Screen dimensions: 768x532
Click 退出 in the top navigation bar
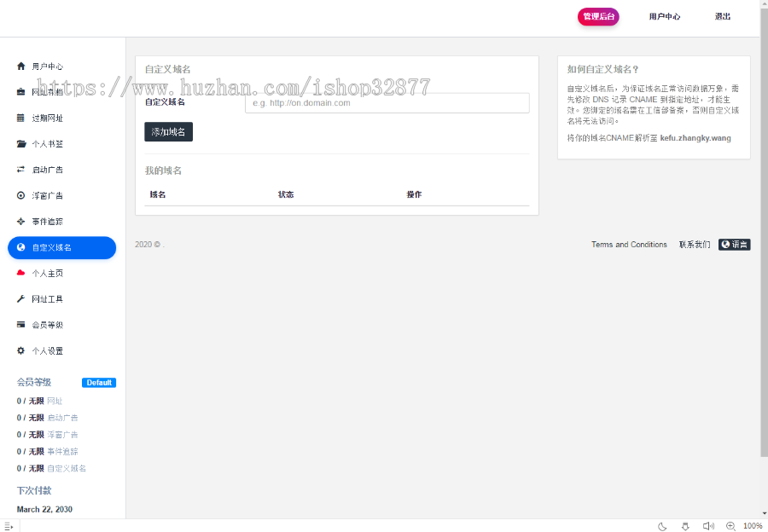pos(722,16)
